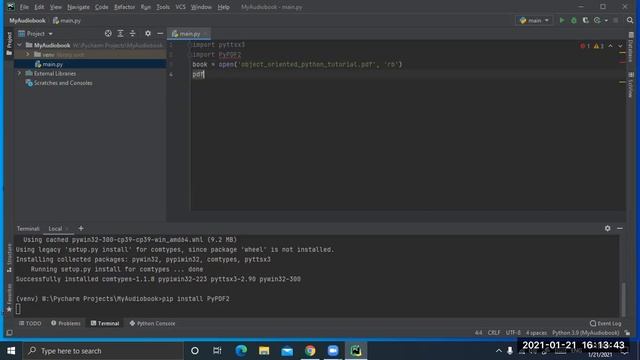This screenshot has width=640, height=360.
Task: Expand External Libraries node
Action: [20, 73]
